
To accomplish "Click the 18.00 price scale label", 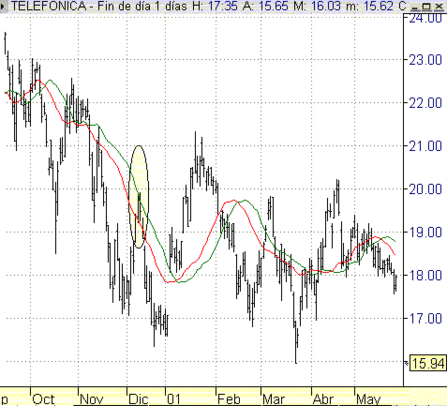I will tap(426, 275).
